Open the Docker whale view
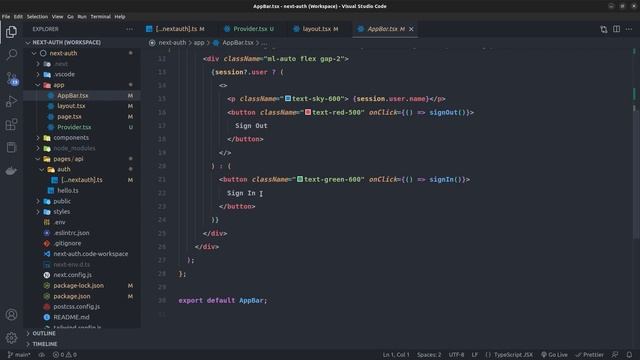 [x=11, y=171]
